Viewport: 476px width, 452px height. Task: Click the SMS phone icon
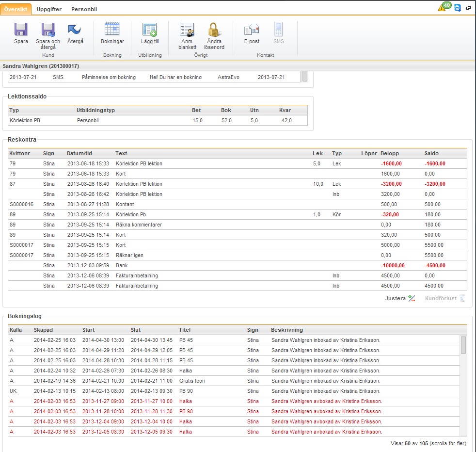278,30
